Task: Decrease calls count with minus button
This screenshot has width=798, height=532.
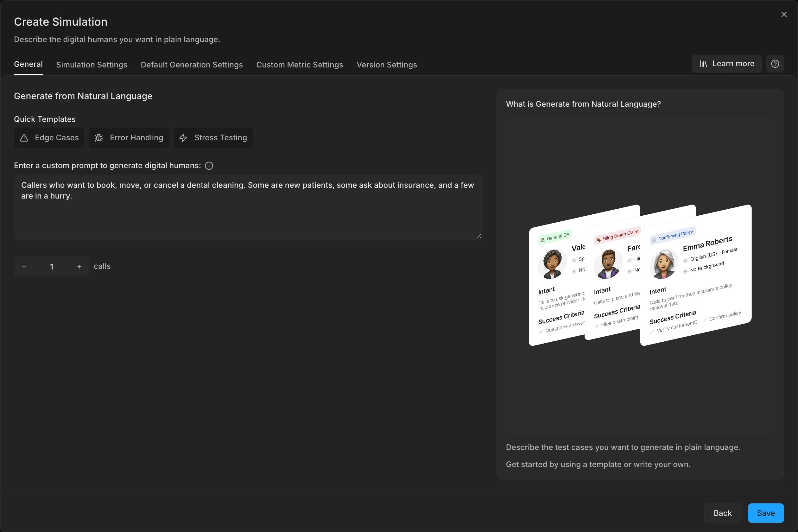Action: coord(24,267)
